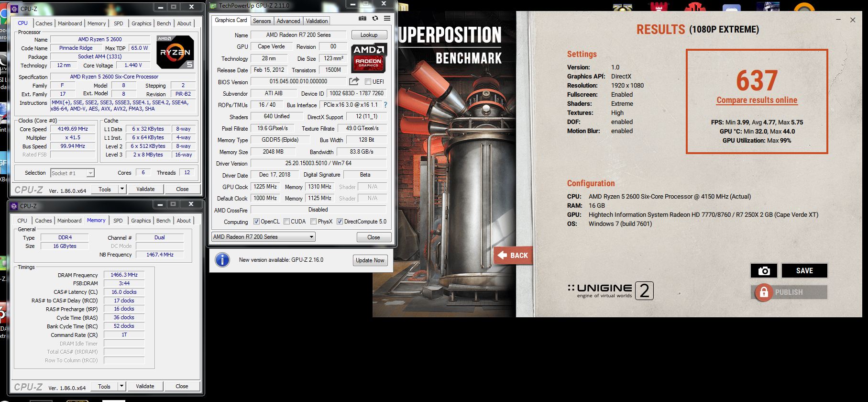Screen dimensions: 868x402
Task: Click the GPU-Z window title icon
Action: click(214, 6)
